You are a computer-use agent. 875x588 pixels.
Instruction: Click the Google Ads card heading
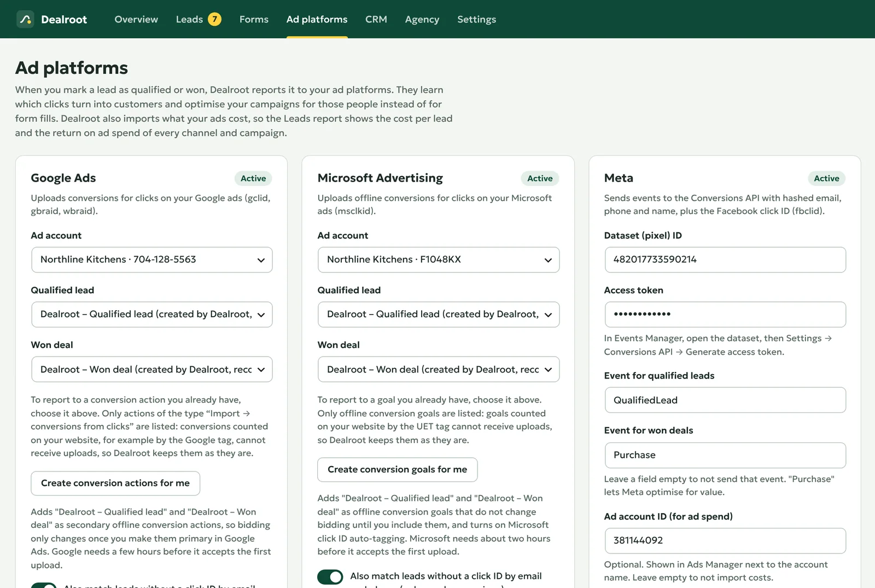click(63, 178)
